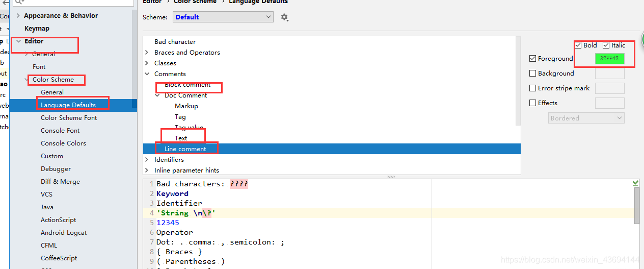Select Font under Editor

pyautogui.click(x=39, y=67)
